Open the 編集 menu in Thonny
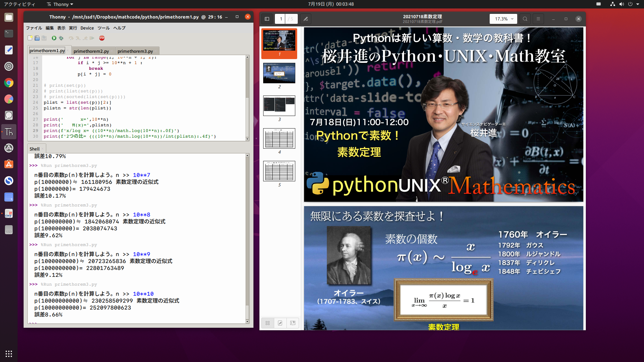The width and height of the screenshot is (644, 362). (x=49, y=28)
